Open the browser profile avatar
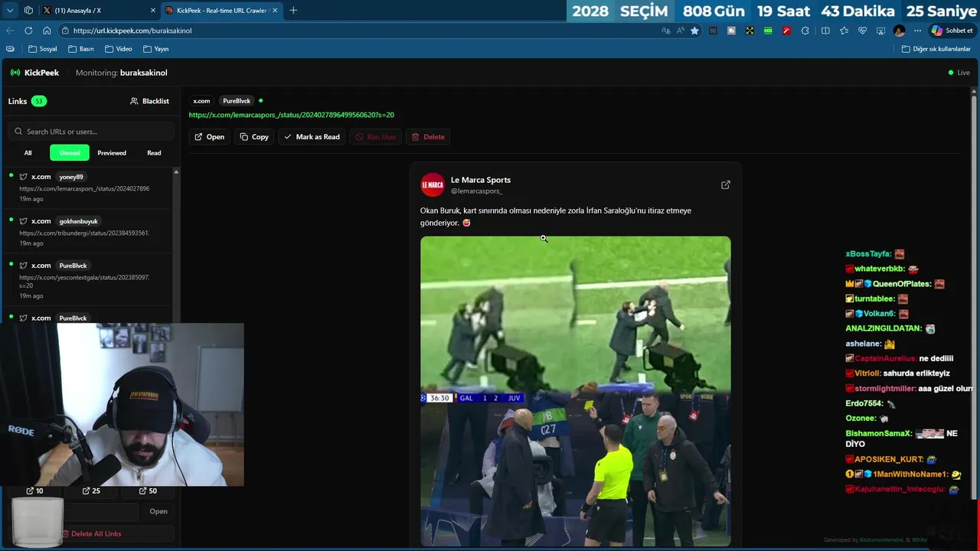The height and width of the screenshot is (551, 980). click(899, 31)
